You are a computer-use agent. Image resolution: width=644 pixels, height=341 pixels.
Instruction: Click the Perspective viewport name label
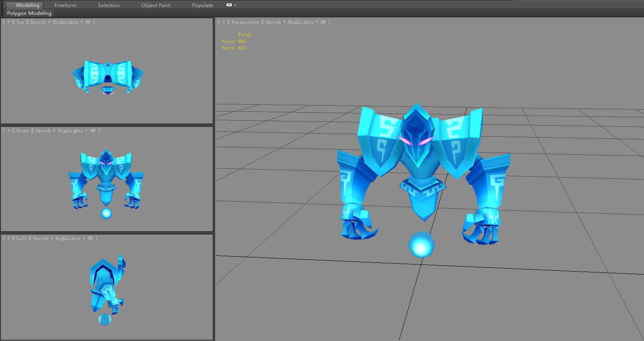click(x=245, y=22)
